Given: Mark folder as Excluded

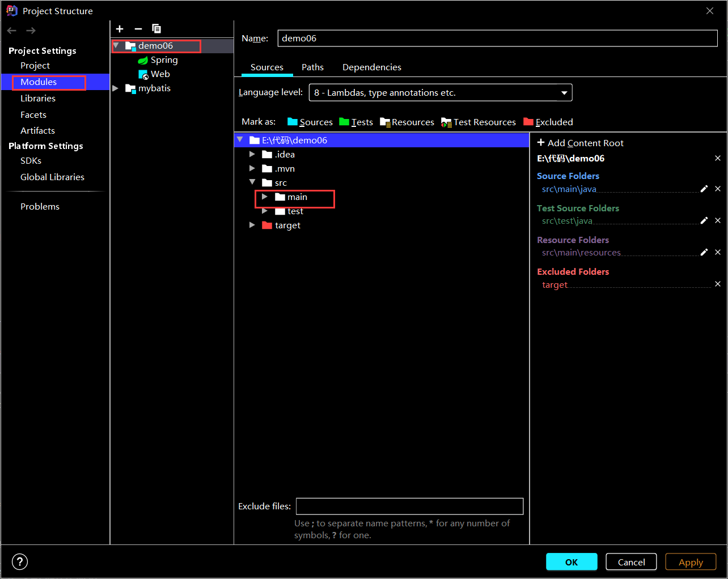Looking at the screenshot, I should tap(548, 122).
